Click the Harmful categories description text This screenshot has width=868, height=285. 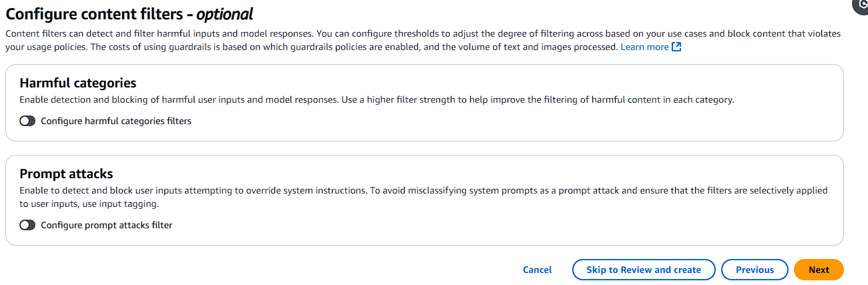click(377, 100)
